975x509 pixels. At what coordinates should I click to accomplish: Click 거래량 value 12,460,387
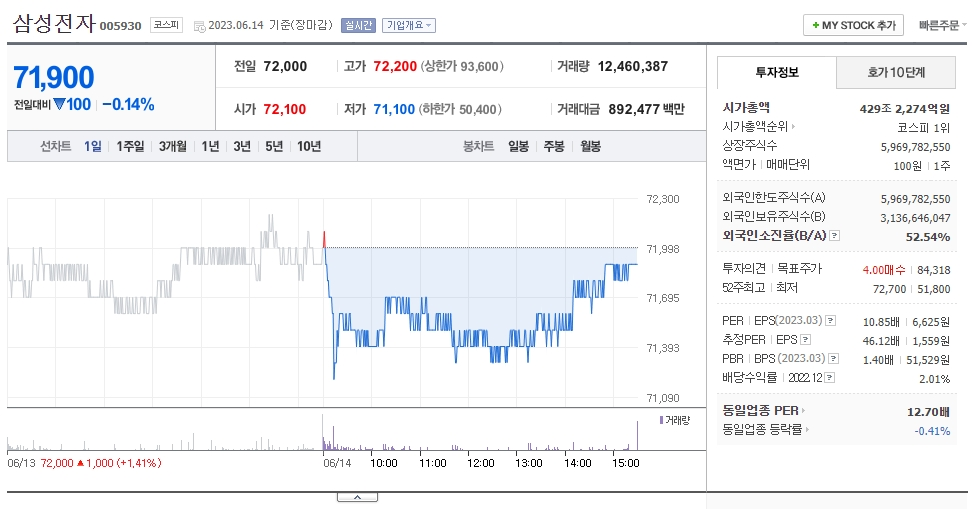[633, 66]
